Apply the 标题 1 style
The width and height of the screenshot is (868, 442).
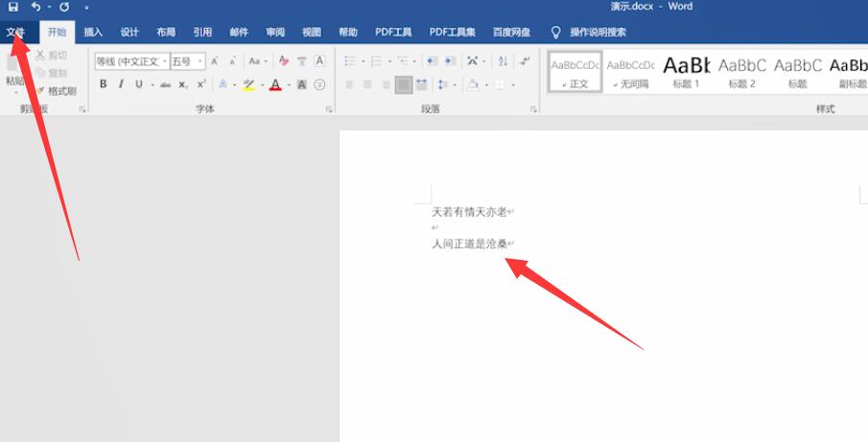pyautogui.click(x=687, y=73)
